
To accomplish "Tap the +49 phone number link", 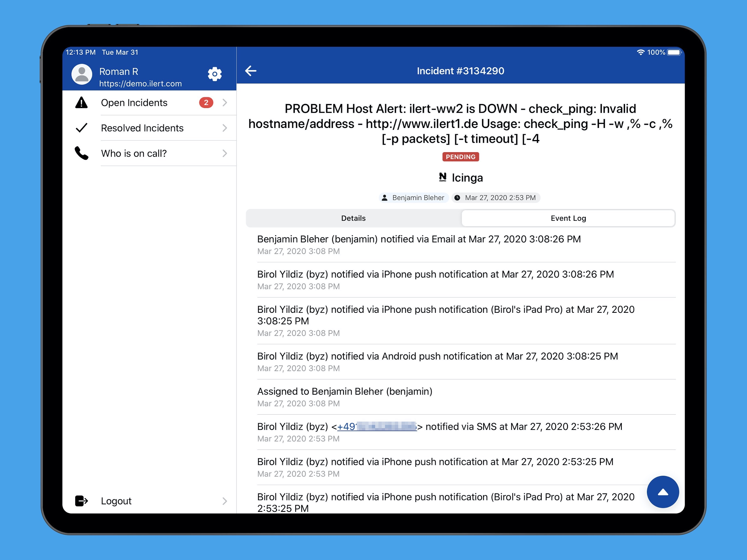I will [377, 427].
